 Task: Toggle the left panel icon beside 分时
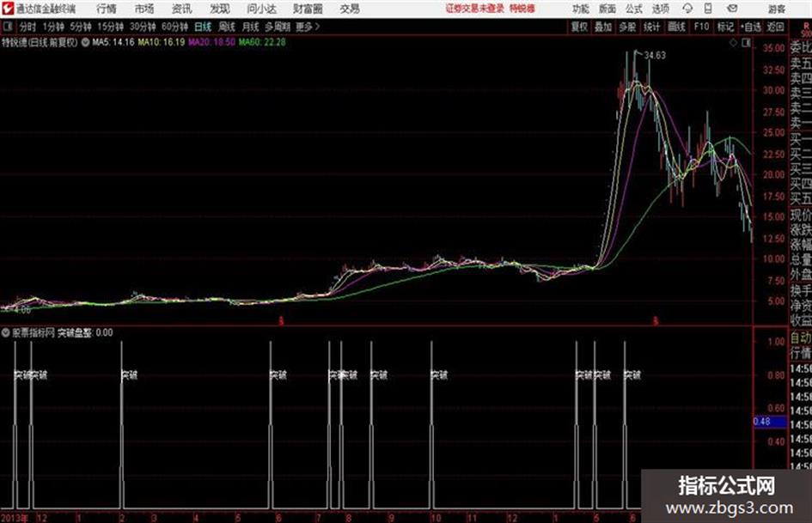click(x=7, y=27)
